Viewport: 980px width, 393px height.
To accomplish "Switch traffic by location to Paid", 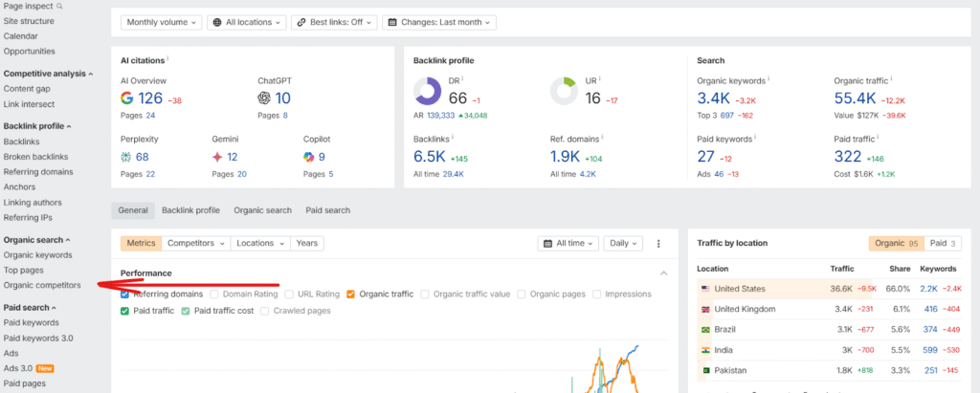I will point(945,244).
